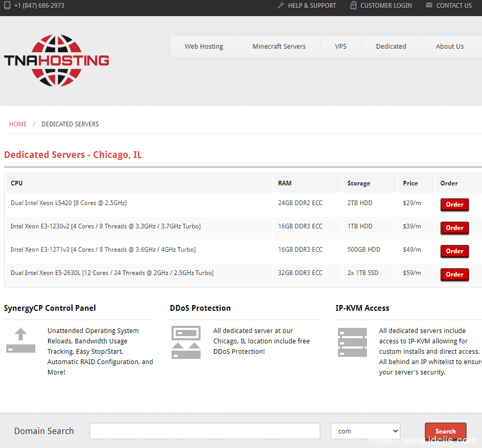Open the About Us page
482x448 pixels.
[x=449, y=46]
